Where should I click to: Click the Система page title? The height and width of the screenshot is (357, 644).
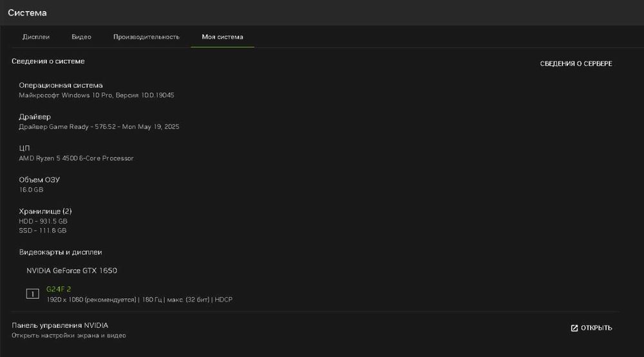27,13
